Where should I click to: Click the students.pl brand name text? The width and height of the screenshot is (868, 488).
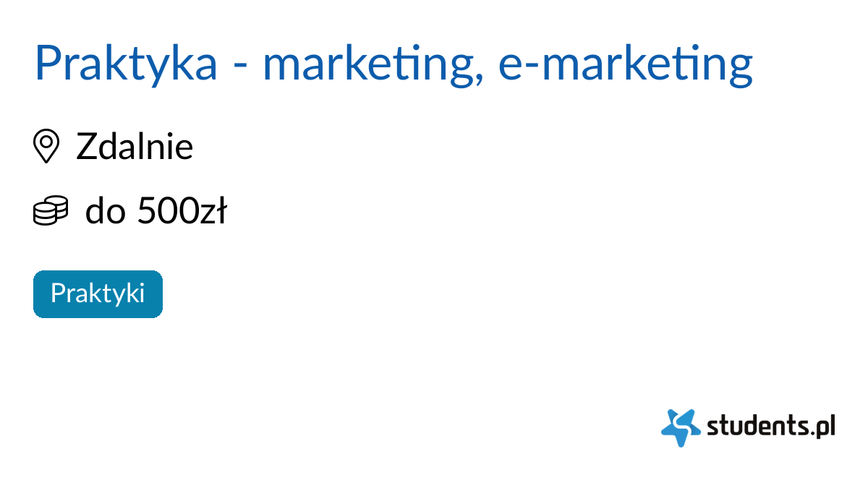pos(770,427)
